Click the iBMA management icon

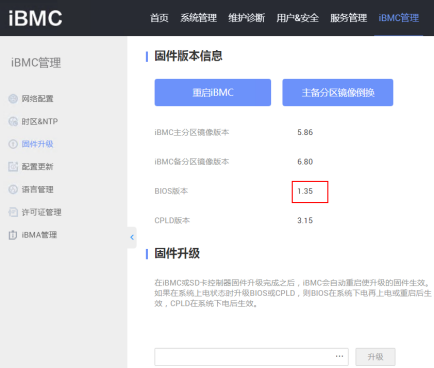pos(13,235)
